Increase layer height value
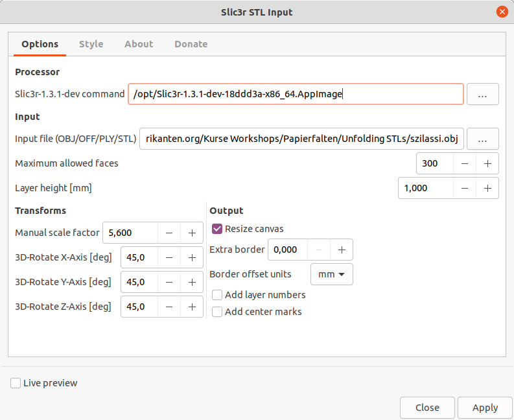The height and width of the screenshot is (420, 514). (487, 188)
